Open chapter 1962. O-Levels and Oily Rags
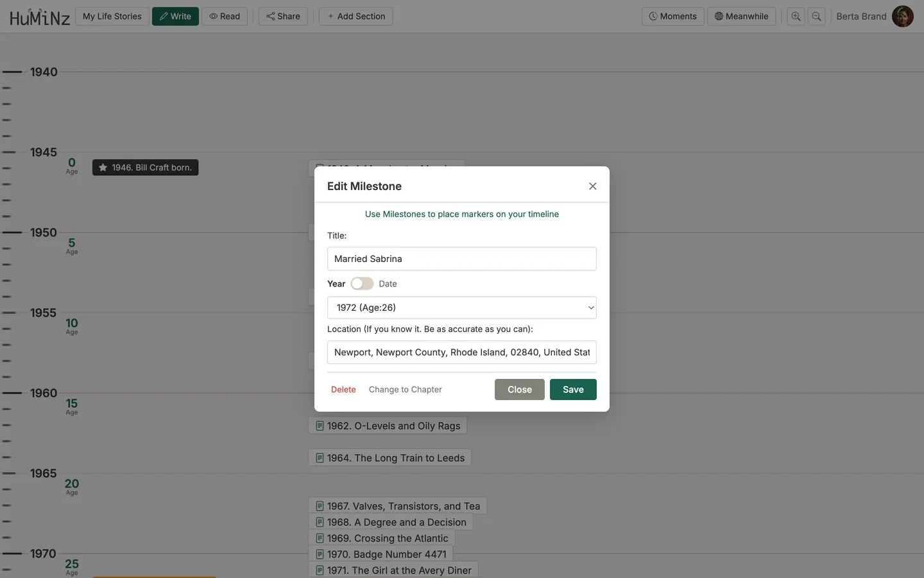 pos(388,426)
